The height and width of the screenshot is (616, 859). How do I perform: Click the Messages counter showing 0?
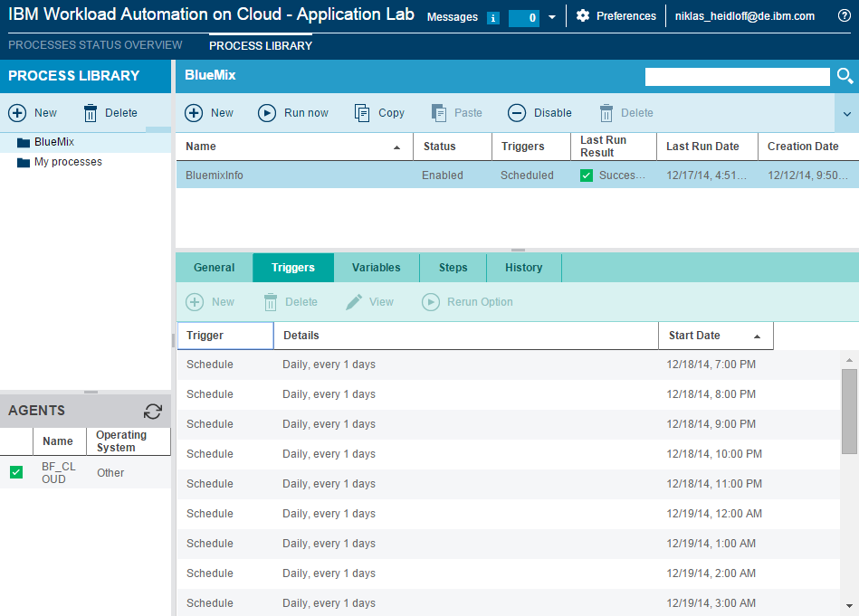[x=524, y=18]
